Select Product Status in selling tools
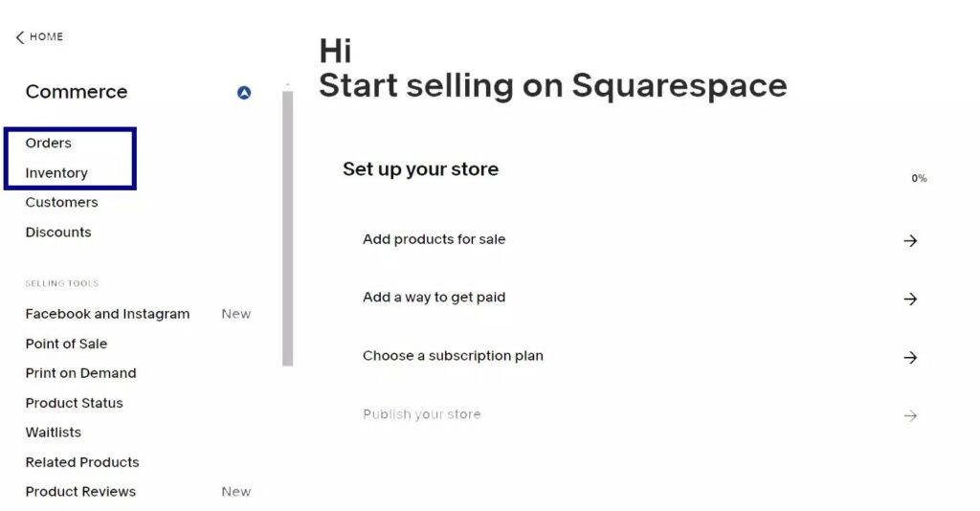Image resolution: width=980 pixels, height=511 pixels. tap(74, 403)
